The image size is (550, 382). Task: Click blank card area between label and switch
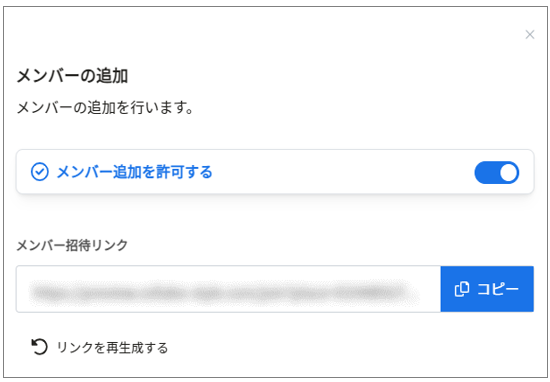pyautogui.click(x=343, y=172)
